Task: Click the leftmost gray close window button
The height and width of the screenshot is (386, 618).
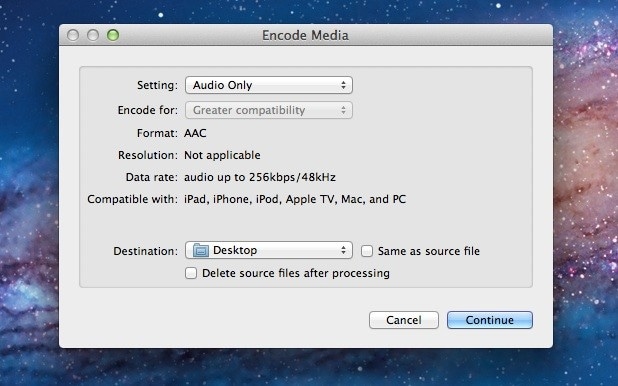Action: (73, 35)
